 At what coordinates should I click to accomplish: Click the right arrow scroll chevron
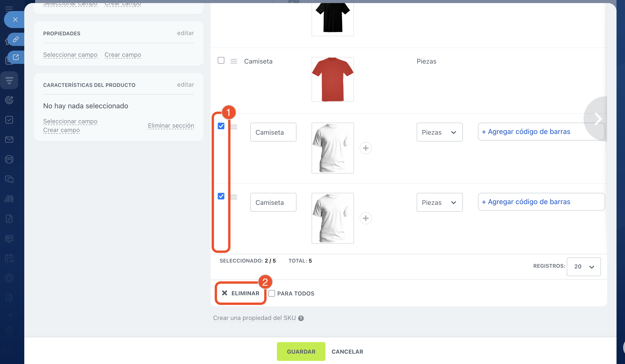598,119
